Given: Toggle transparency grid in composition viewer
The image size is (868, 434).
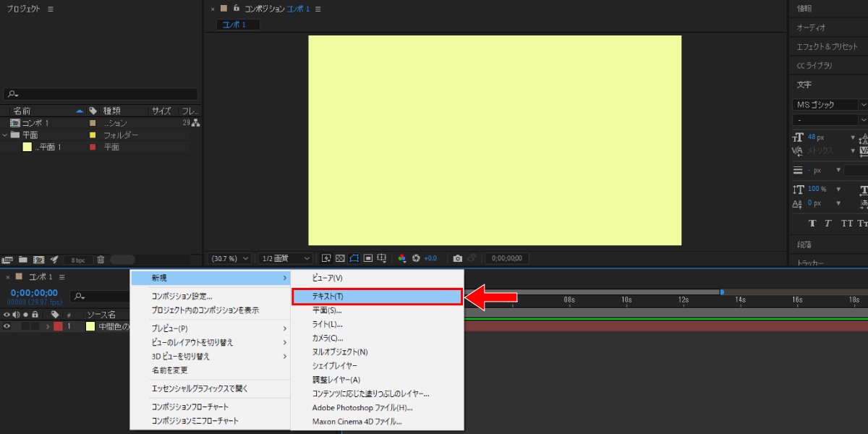Looking at the screenshot, I should 340,258.
